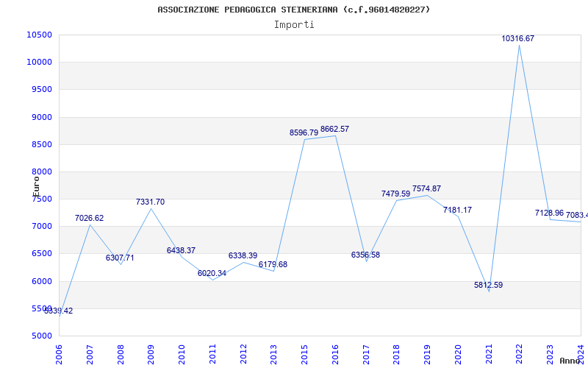Viewport: 588px width, 368px height.
Task: Select the 6307.71 data label
Action: coord(120,258)
